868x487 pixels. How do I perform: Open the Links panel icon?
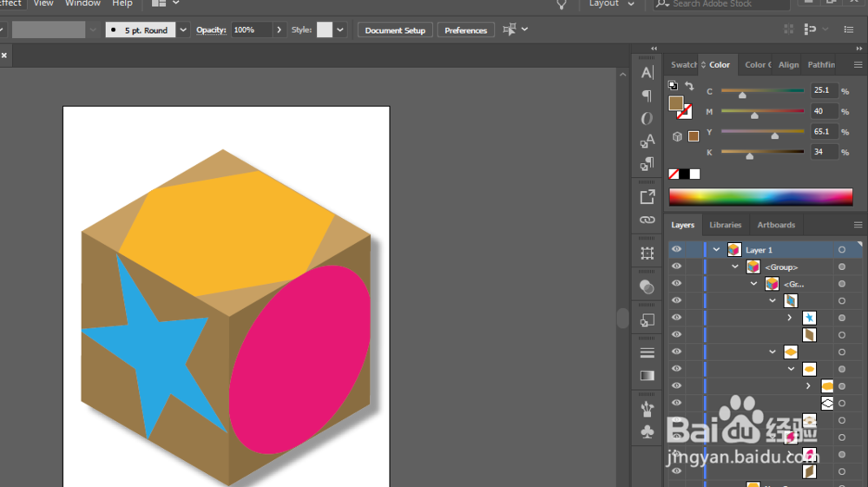coord(648,220)
